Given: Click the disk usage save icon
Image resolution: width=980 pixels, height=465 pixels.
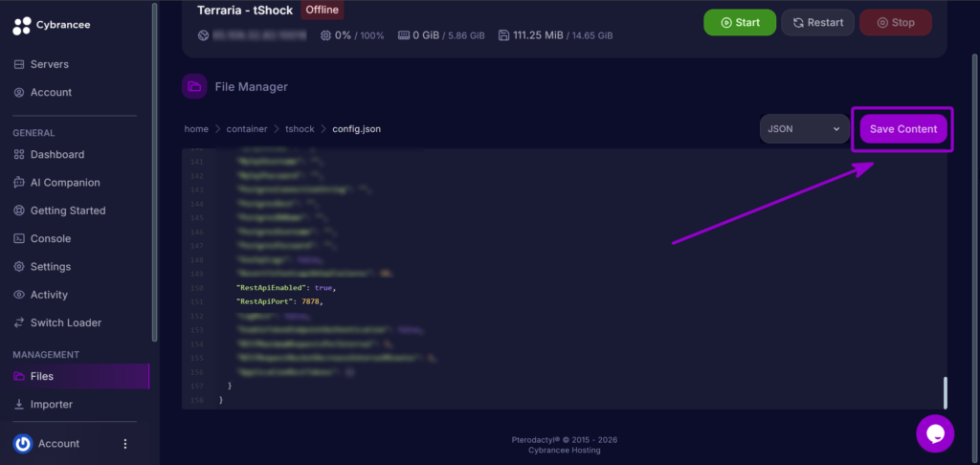Looking at the screenshot, I should pyautogui.click(x=503, y=35).
